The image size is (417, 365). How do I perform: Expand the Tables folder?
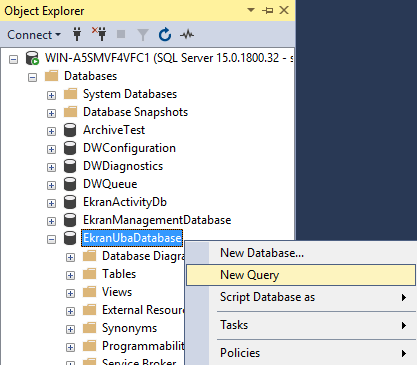(x=70, y=276)
